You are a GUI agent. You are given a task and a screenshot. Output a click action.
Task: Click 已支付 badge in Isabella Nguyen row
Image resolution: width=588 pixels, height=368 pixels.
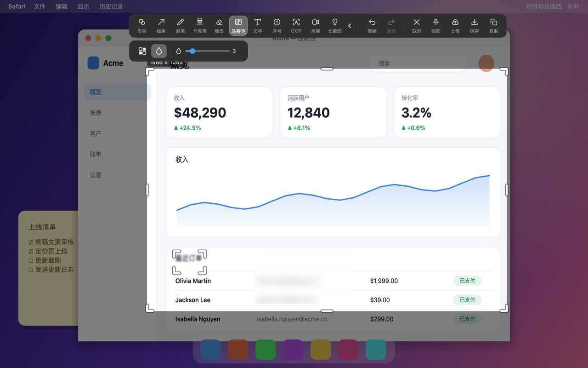pos(467,319)
